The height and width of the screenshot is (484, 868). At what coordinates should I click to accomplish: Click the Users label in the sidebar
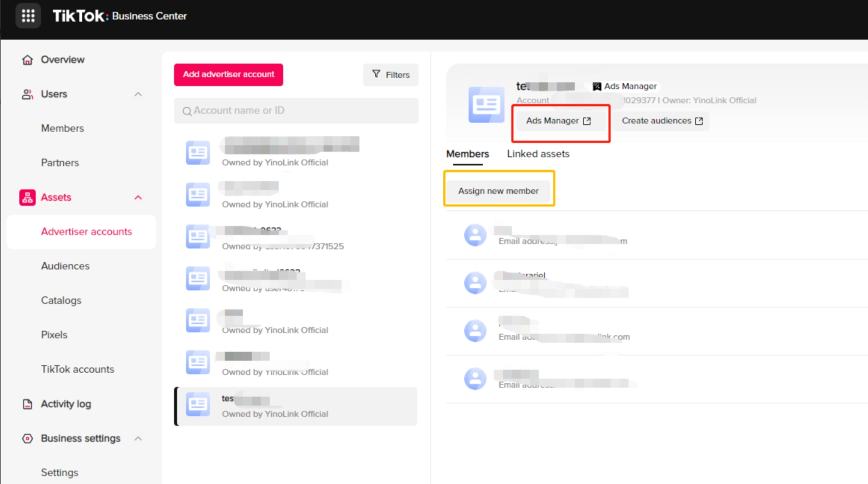coord(54,94)
